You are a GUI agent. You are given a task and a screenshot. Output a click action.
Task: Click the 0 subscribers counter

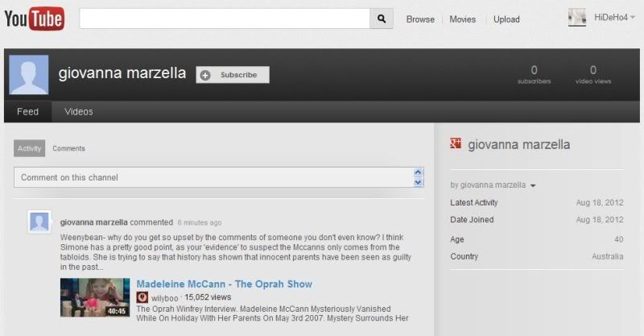[x=534, y=74]
